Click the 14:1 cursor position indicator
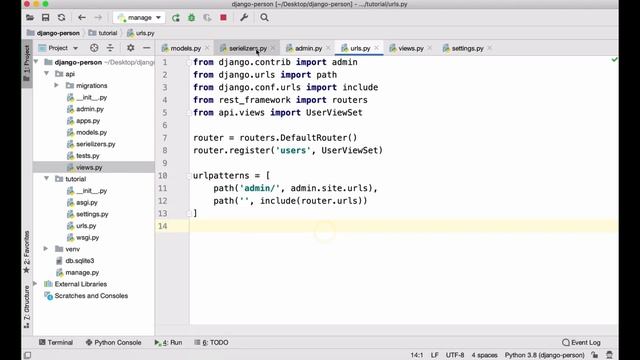This screenshot has height=360, width=640. click(x=417, y=355)
